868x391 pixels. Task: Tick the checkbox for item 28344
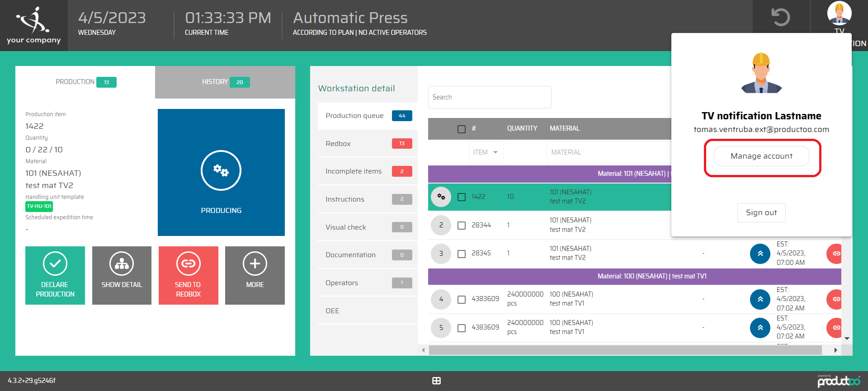click(462, 225)
